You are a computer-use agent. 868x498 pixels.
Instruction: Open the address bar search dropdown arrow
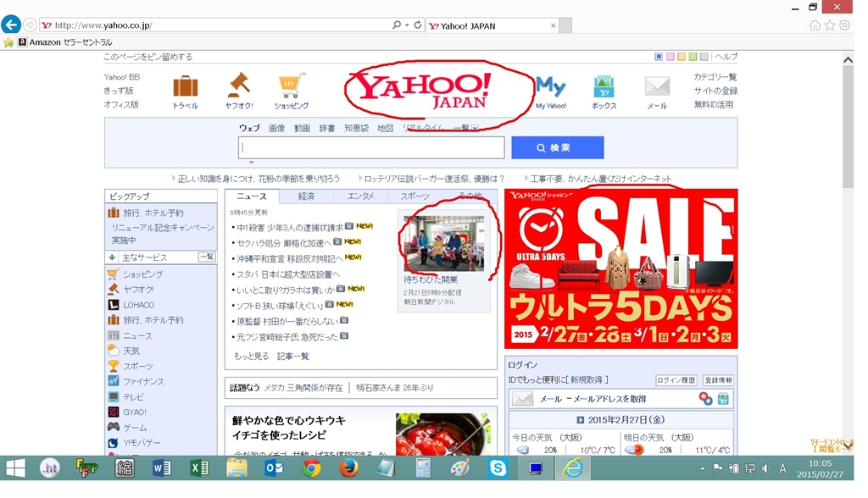pyautogui.click(x=407, y=25)
